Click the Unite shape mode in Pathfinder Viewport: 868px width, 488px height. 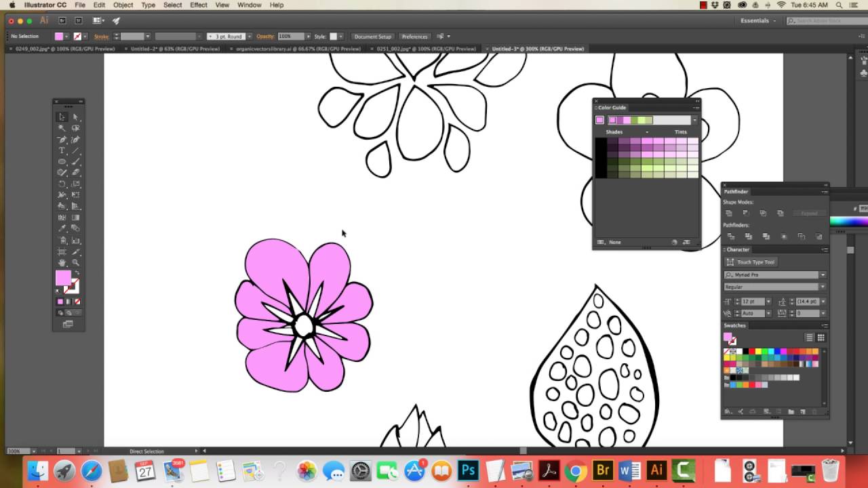pyautogui.click(x=730, y=212)
